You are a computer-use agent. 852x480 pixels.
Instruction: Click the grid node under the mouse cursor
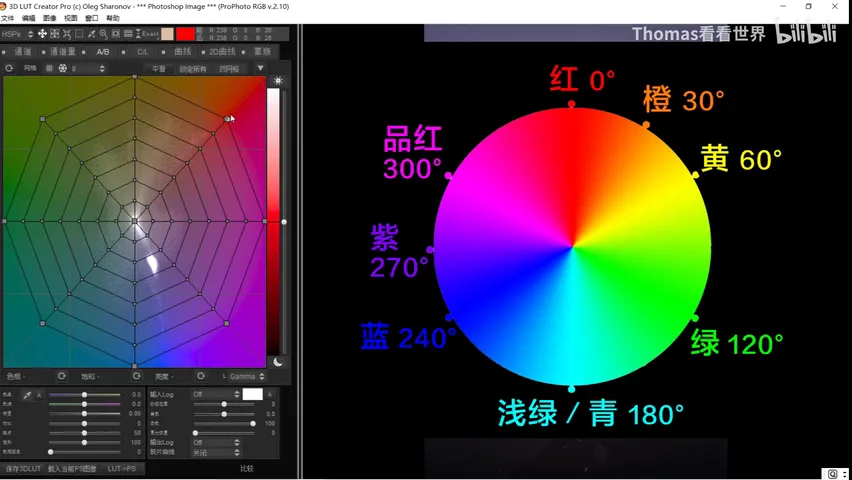pyautogui.click(x=227, y=119)
